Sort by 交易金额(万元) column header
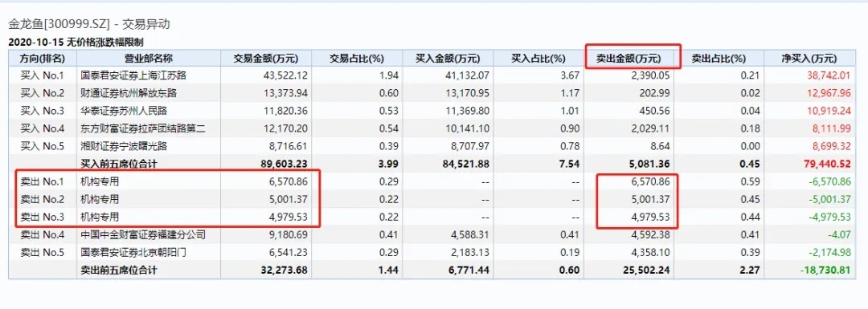Image resolution: width=868 pixels, height=309 pixels. click(265, 59)
